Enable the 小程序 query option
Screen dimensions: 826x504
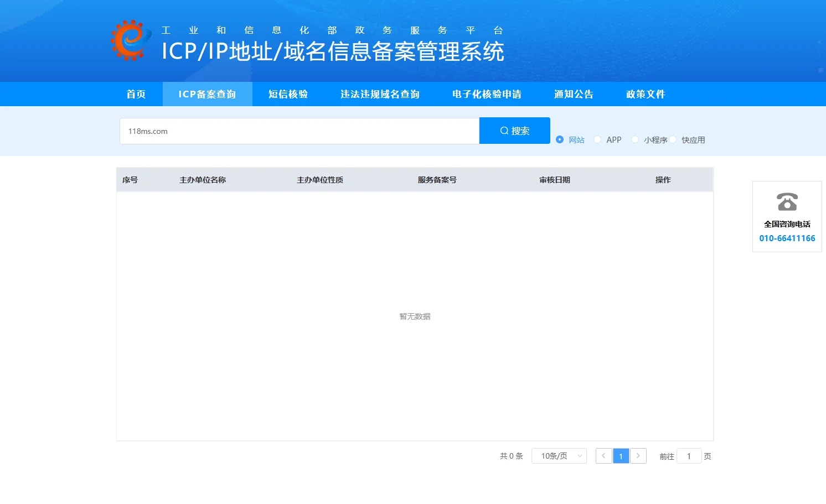[635, 139]
